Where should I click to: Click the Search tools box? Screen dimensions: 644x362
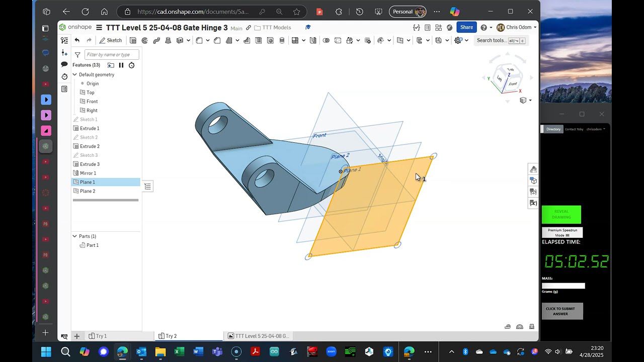click(501, 41)
